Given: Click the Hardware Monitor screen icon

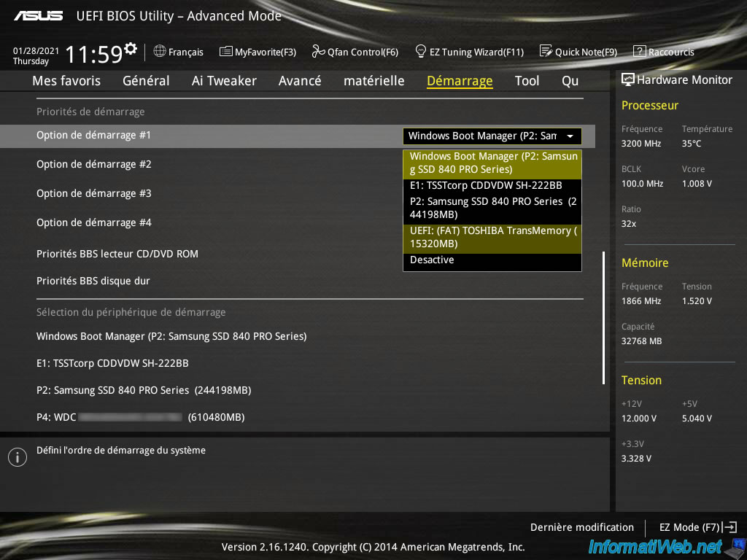Looking at the screenshot, I should click(x=628, y=79).
